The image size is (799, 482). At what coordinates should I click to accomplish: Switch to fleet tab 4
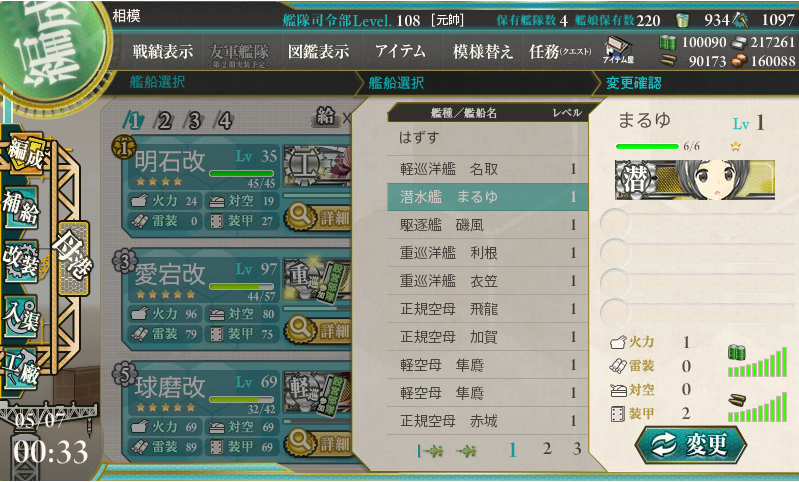click(224, 121)
